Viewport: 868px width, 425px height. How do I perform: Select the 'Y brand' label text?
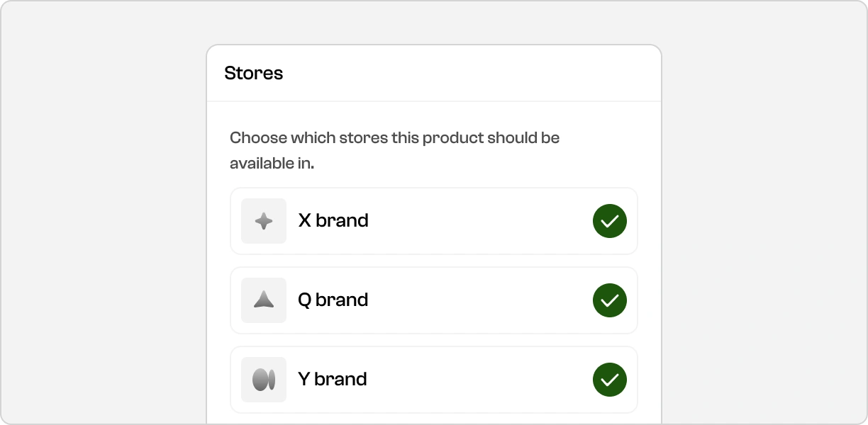tap(333, 380)
